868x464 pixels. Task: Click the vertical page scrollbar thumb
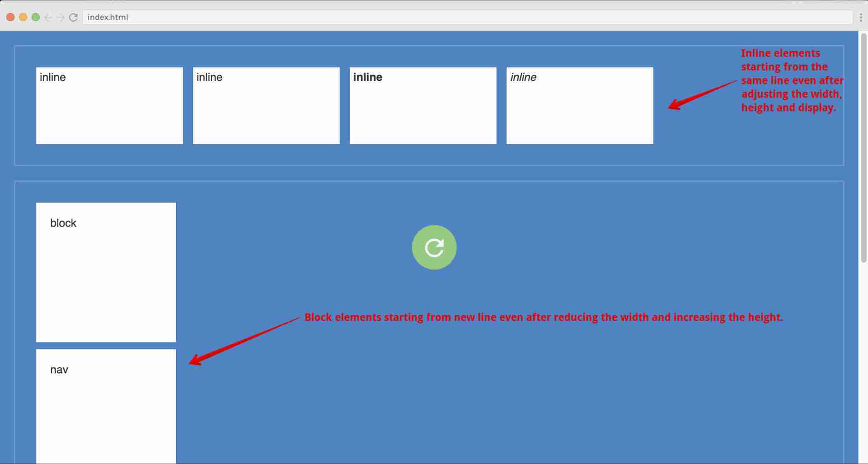[863, 148]
